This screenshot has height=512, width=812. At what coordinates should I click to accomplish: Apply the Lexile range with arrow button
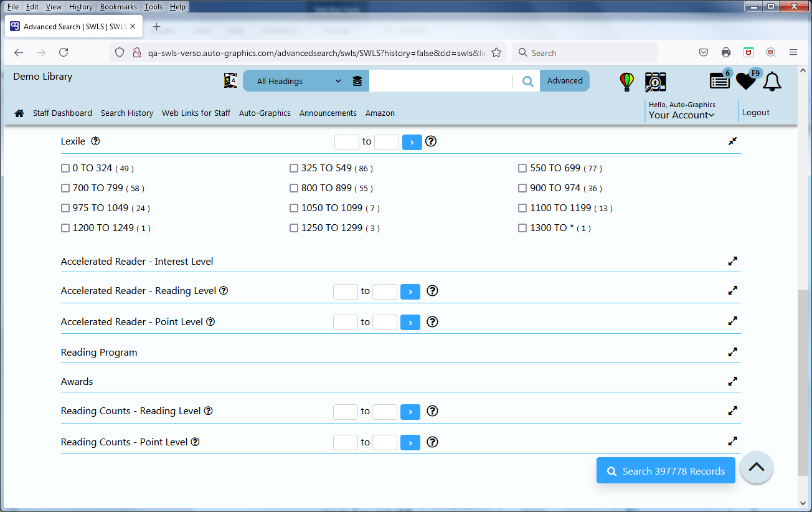412,142
